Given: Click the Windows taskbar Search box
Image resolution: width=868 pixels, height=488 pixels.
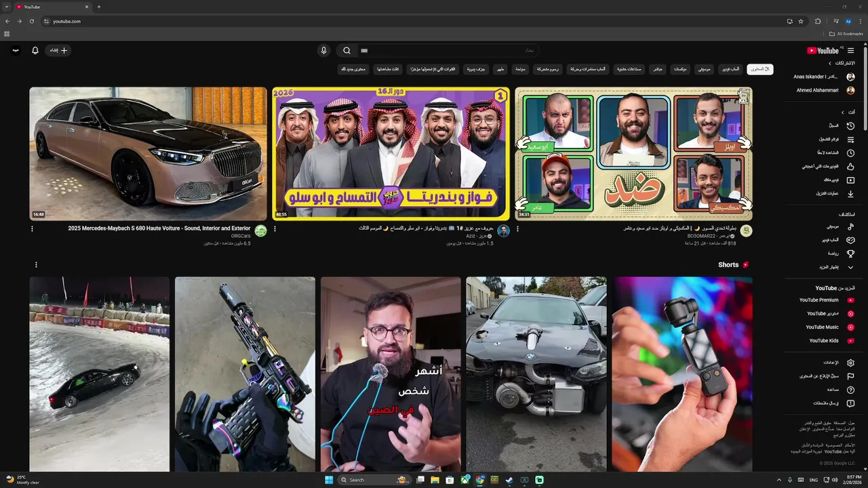Looking at the screenshot, I should point(374,480).
